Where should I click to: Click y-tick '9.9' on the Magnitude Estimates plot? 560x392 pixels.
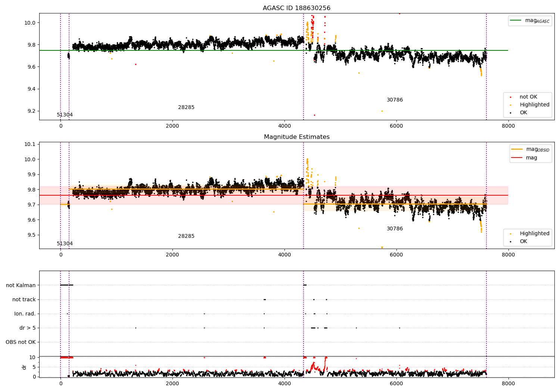click(31, 175)
